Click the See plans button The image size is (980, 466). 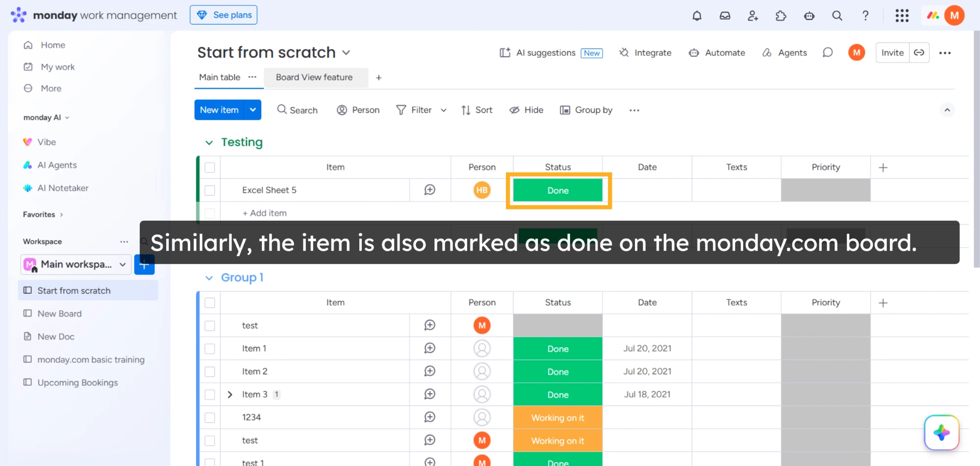[x=224, y=15]
